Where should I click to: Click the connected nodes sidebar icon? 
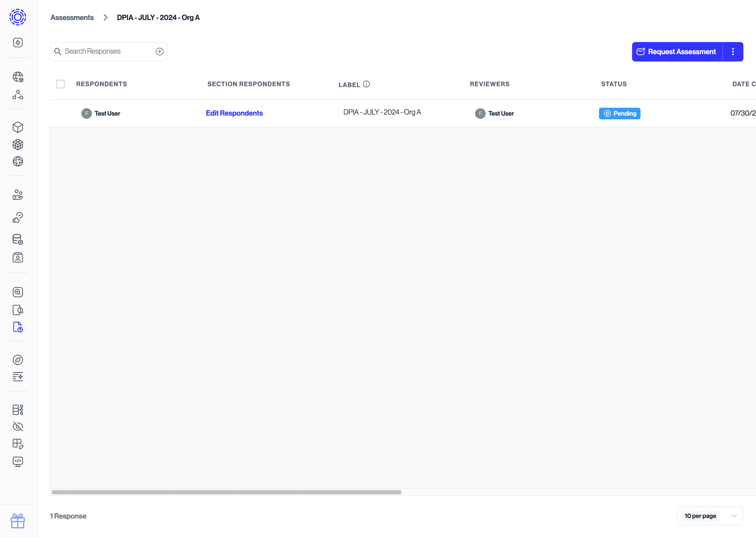point(18,95)
